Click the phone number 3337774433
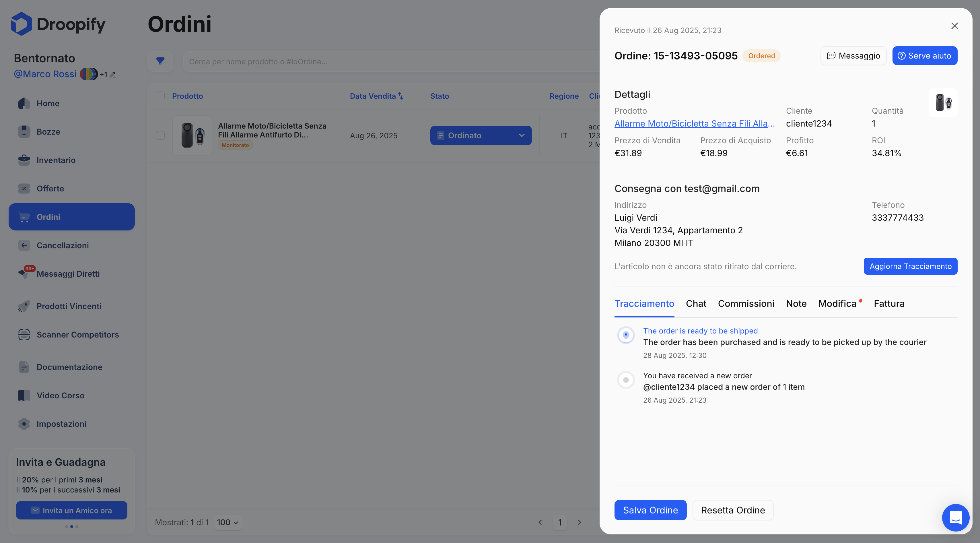The width and height of the screenshot is (980, 543). 897,218
